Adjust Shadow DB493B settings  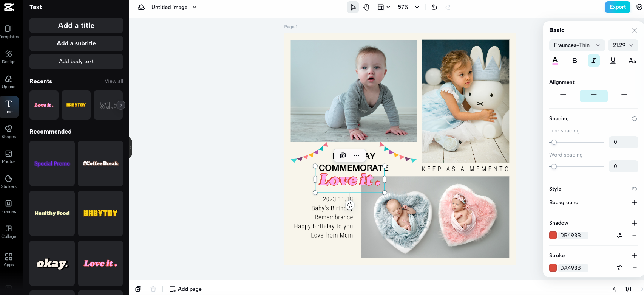click(619, 235)
